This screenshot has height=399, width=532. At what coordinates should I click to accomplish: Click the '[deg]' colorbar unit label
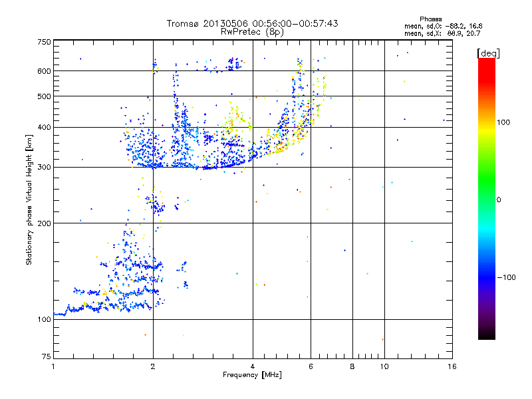pos(488,53)
